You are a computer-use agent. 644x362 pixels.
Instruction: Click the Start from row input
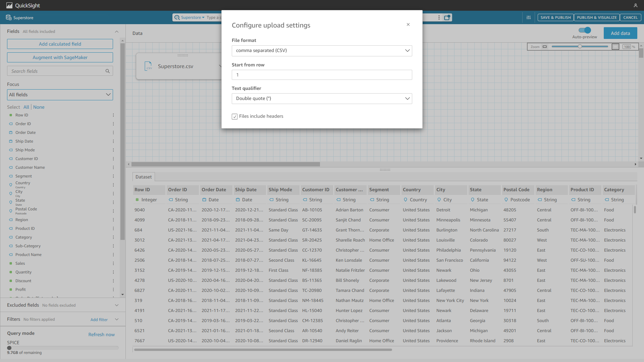coord(322,75)
